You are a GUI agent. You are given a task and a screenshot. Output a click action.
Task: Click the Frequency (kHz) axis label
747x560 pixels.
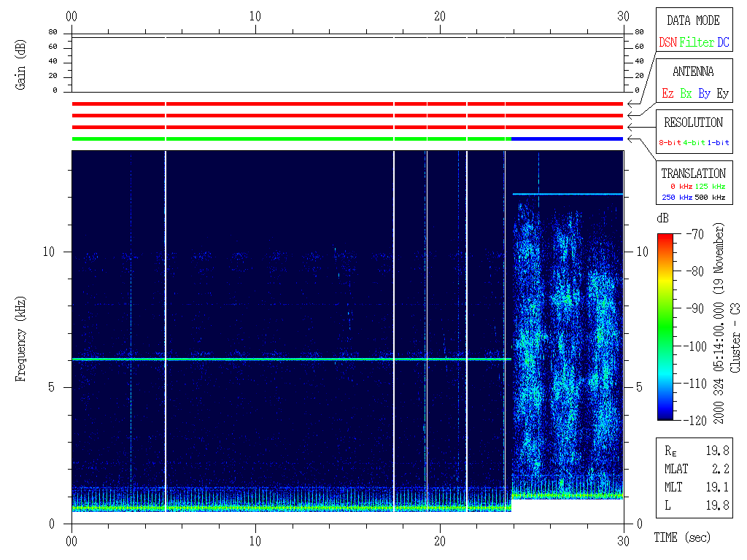pos(20,338)
